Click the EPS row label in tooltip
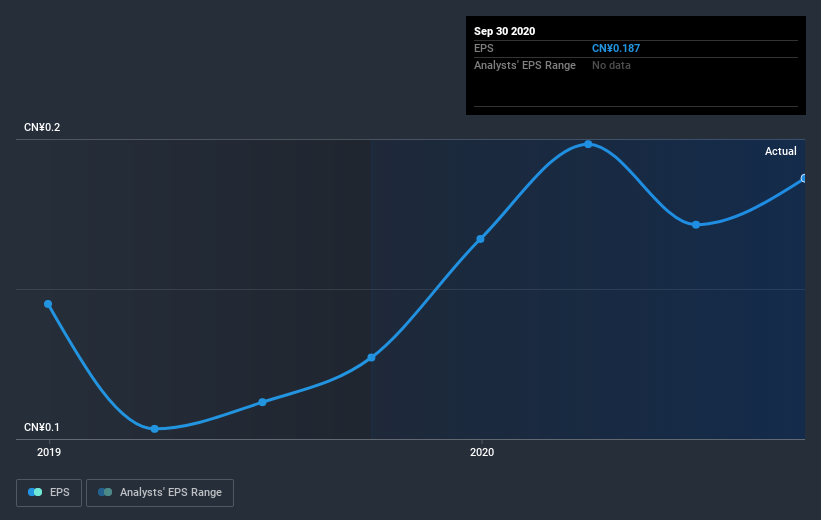 (x=484, y=49)
